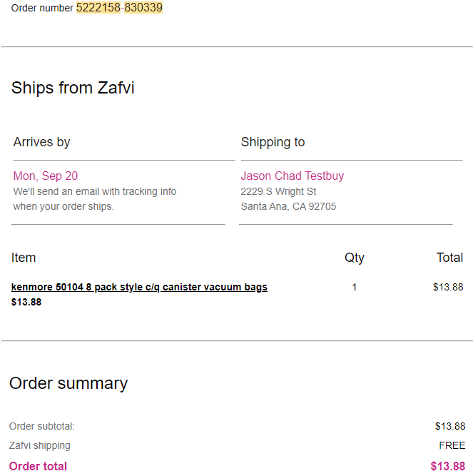Click the Order total label

[39, 466]
